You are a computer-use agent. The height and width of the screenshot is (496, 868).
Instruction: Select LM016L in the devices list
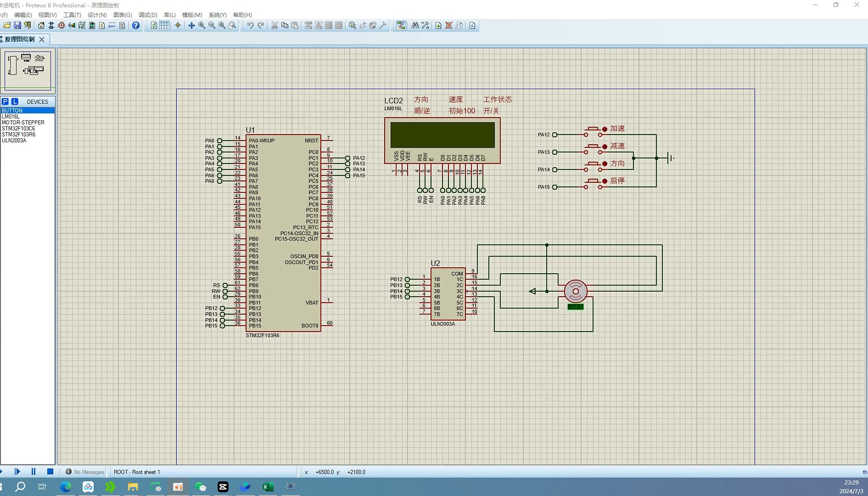tap(28, 117)
